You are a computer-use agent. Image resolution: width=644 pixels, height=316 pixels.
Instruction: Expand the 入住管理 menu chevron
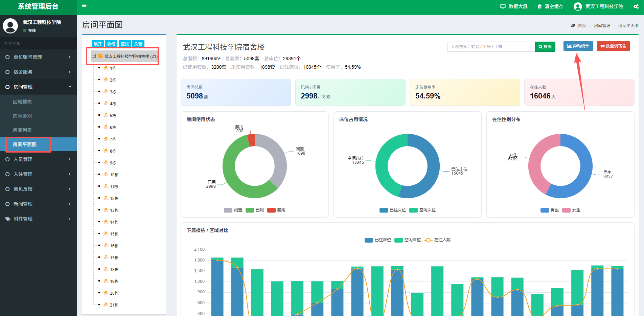pyautogui.click(x=70, y=174)
